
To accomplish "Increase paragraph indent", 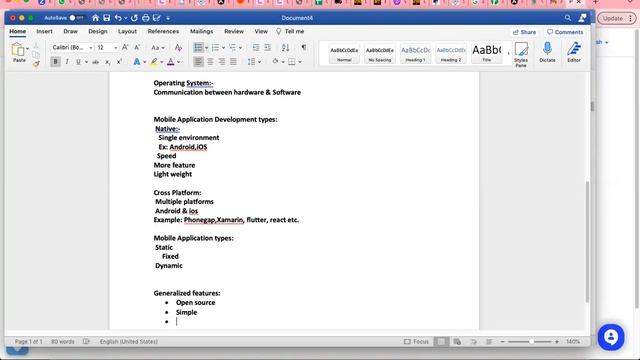I will [x=268, y=47].
